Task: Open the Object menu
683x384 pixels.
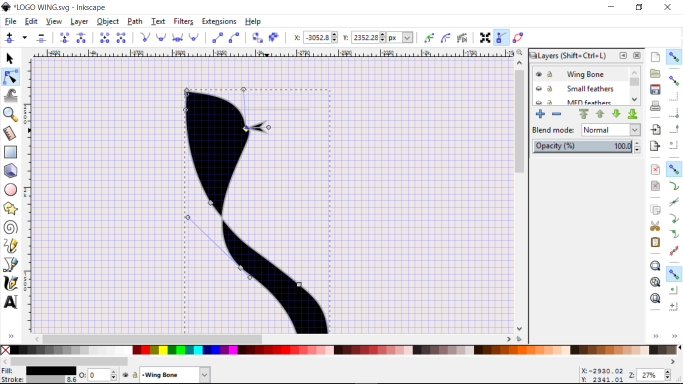Action: (108, 21)
